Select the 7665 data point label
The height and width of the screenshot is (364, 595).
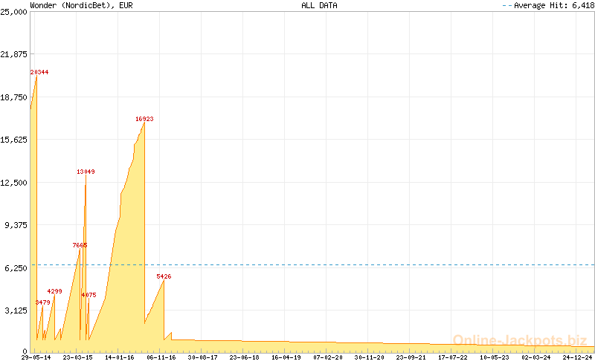coord(80,245)
